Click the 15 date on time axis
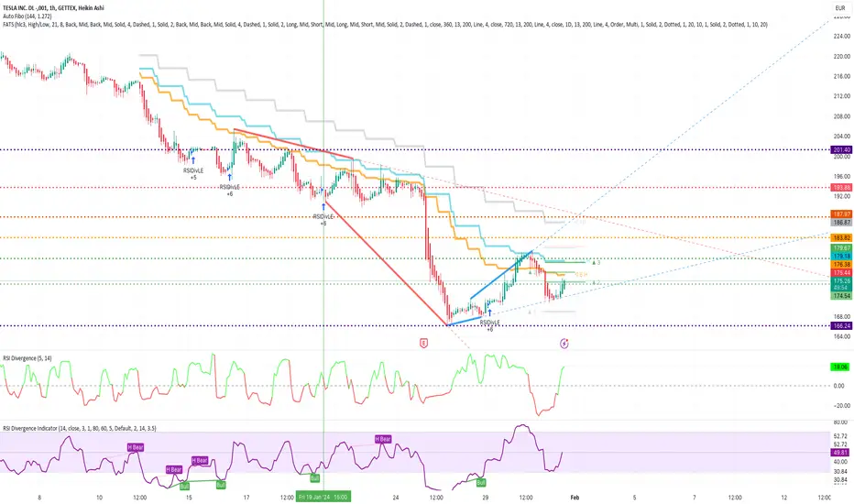The height and width of the screenshot is (504, 854). coord(189,498)
